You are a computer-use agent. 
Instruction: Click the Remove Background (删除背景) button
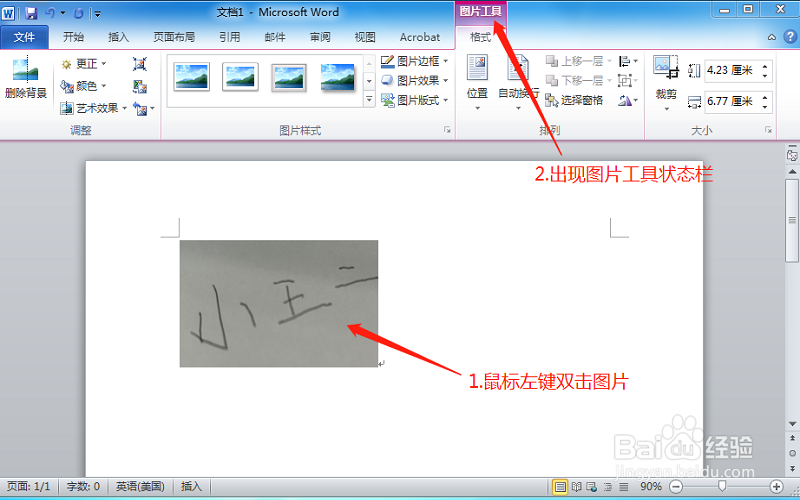pyautogui.click(x=26, y=78)
